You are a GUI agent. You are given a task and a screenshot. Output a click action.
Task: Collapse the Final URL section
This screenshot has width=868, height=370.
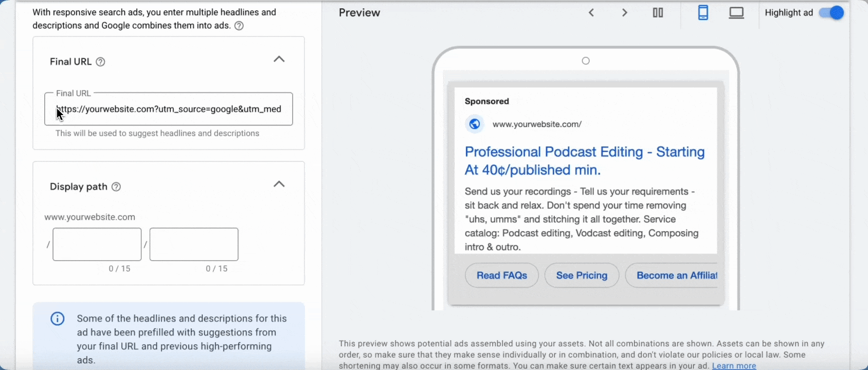click(x=279, y=60)
